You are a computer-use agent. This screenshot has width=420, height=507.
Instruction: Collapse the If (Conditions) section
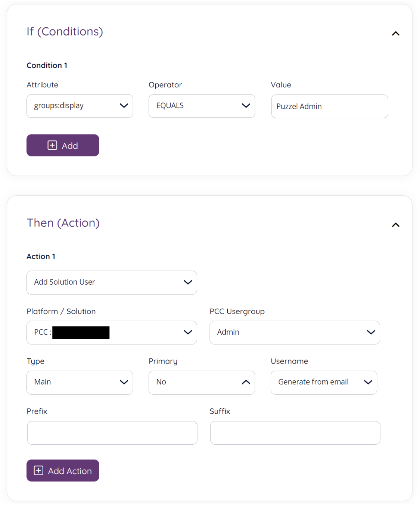click(396, 33)
